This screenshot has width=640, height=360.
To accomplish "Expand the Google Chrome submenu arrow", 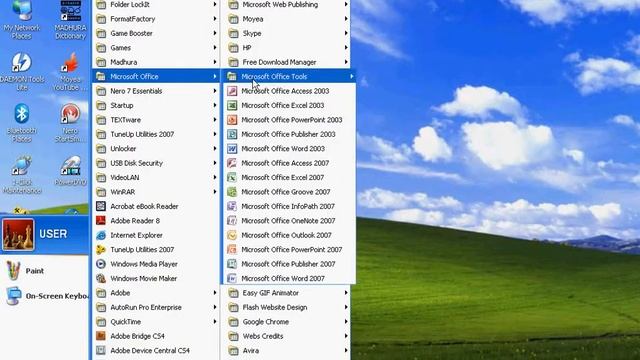I will [x=346, y=322].
